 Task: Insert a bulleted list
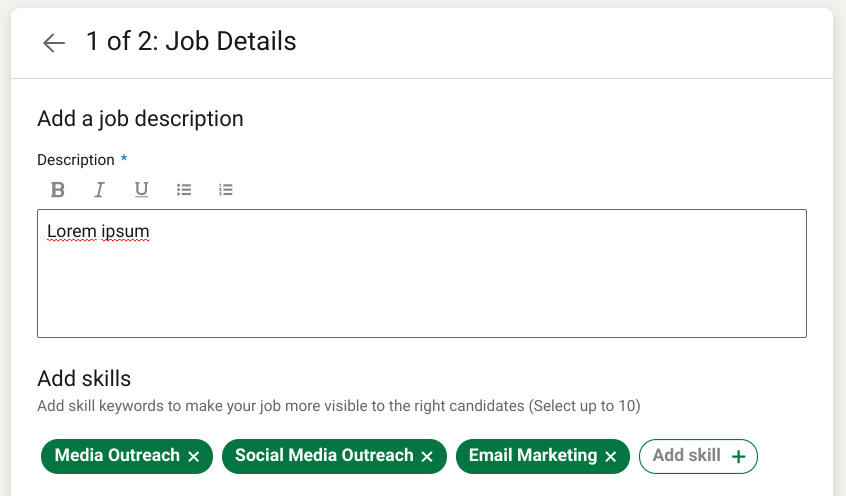pyautogui.click(x=184, y=189)
